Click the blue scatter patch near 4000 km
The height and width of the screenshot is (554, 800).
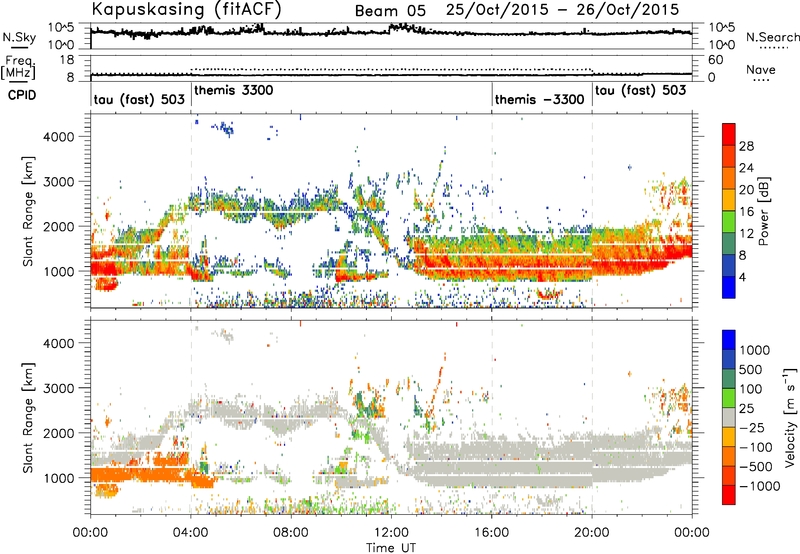click(x=223, y=128)
